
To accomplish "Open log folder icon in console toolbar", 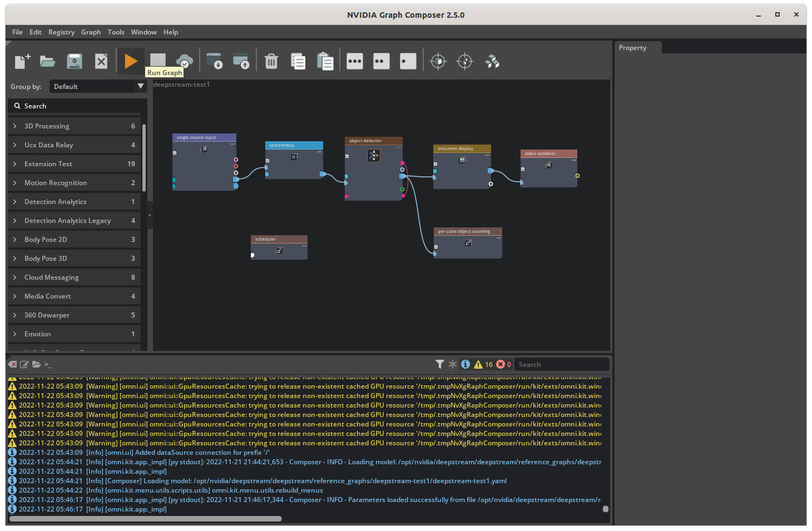I will click(x=36, y=364).
